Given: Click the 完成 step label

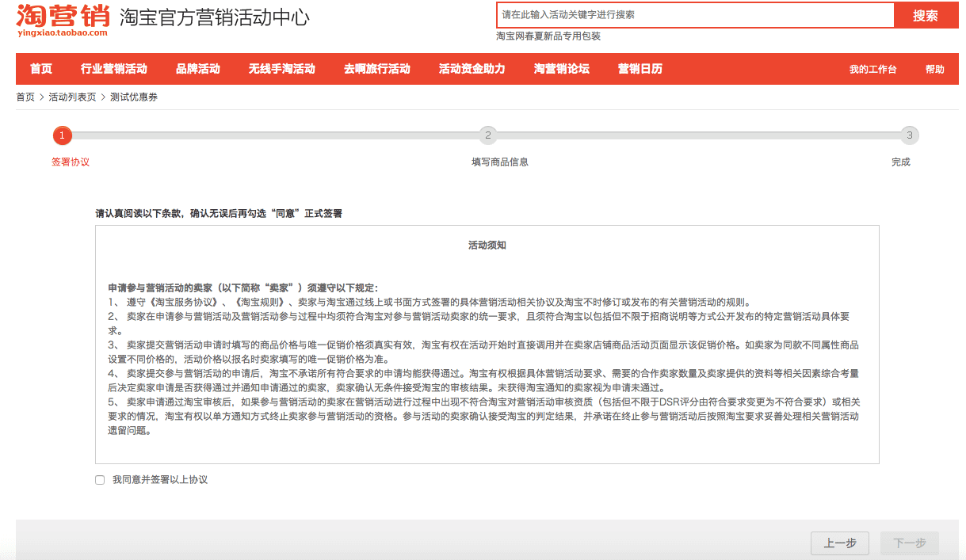Looking at the screenshot, I should (901, 162).
